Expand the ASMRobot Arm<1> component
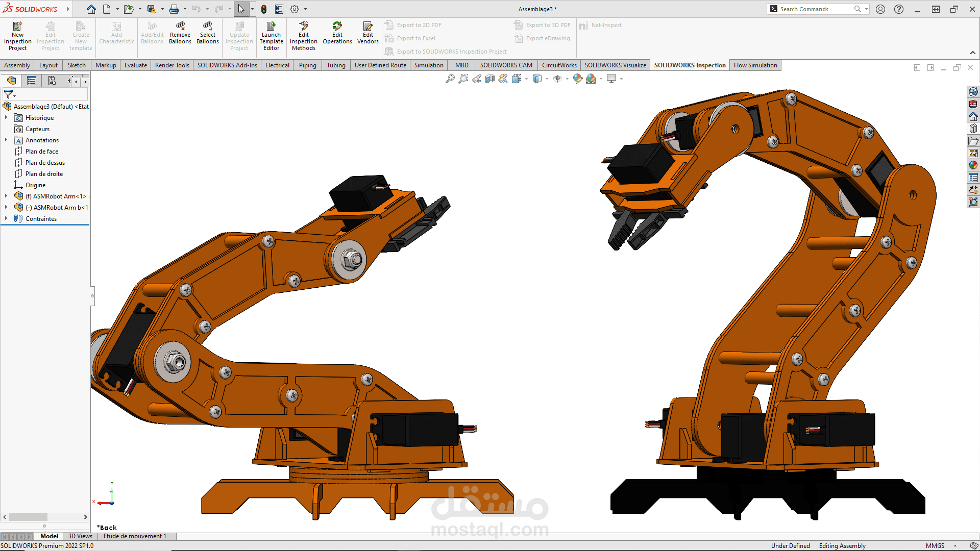This screenshot has height=551, width=980. [6, 196]
